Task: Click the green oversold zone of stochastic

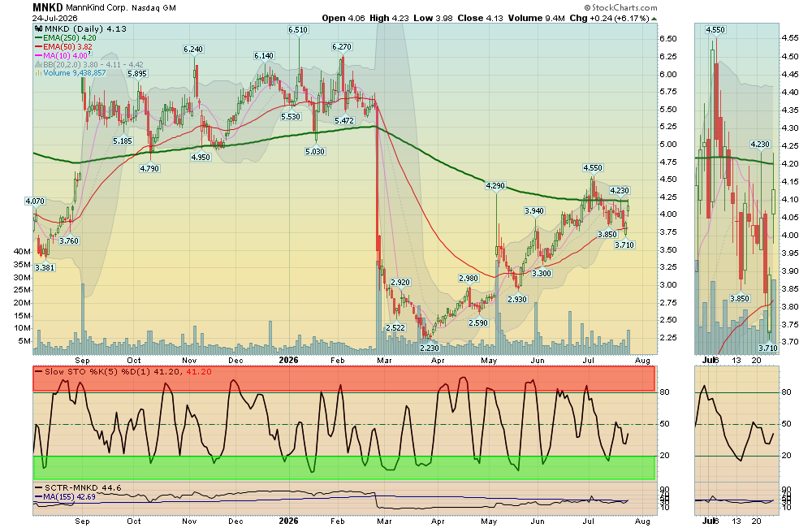Action: pyautogui.click(x=343, y=467)
